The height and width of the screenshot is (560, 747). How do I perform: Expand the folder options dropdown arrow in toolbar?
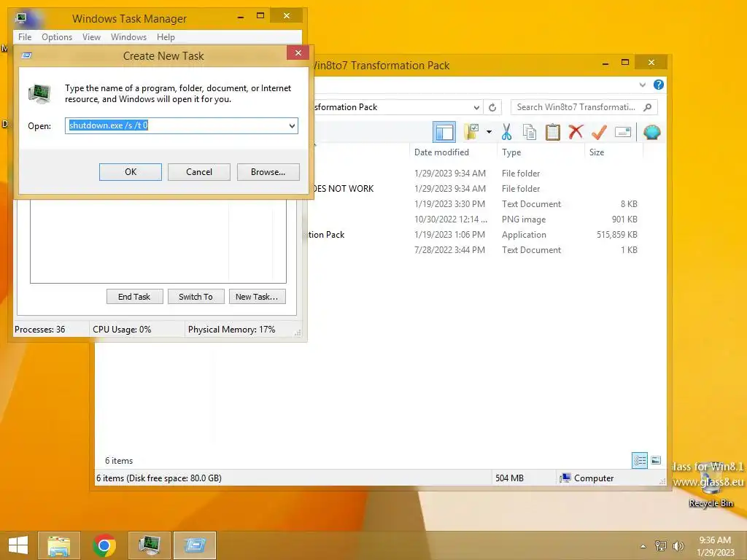pyautogui.click(x=489, y=132)
